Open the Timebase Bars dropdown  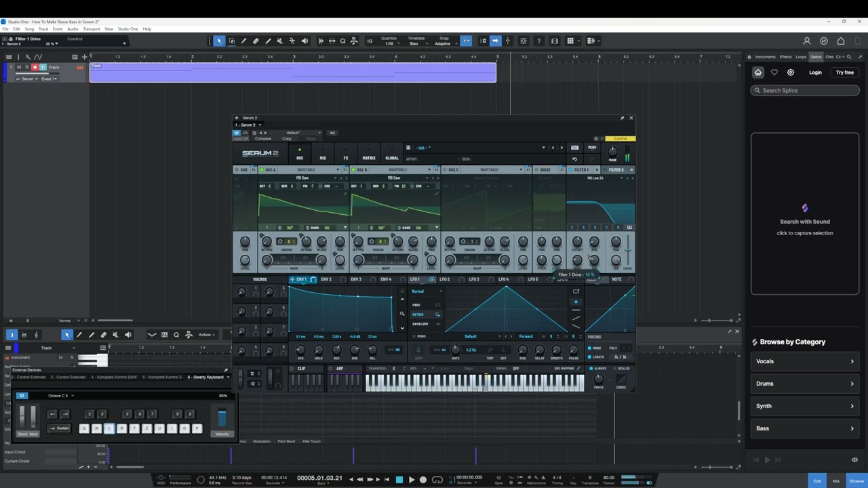[416, 41]
